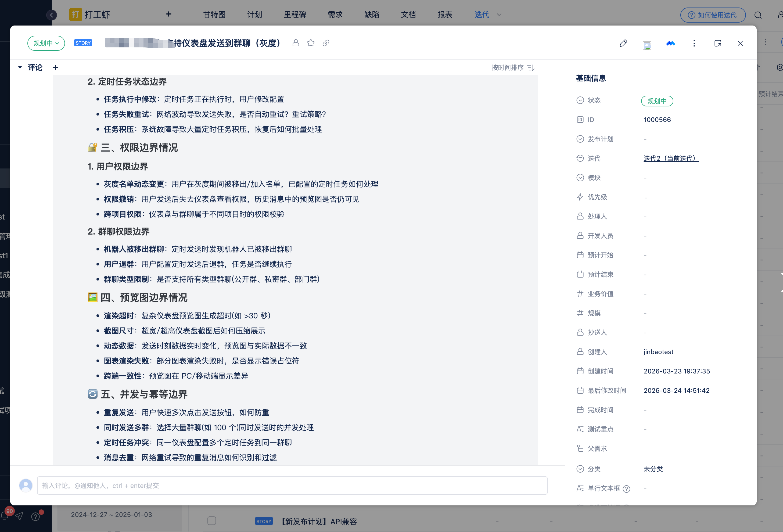Expand the dropdown arrow beside 迭代 tab
783x532 pixels.
pos(499,15)
